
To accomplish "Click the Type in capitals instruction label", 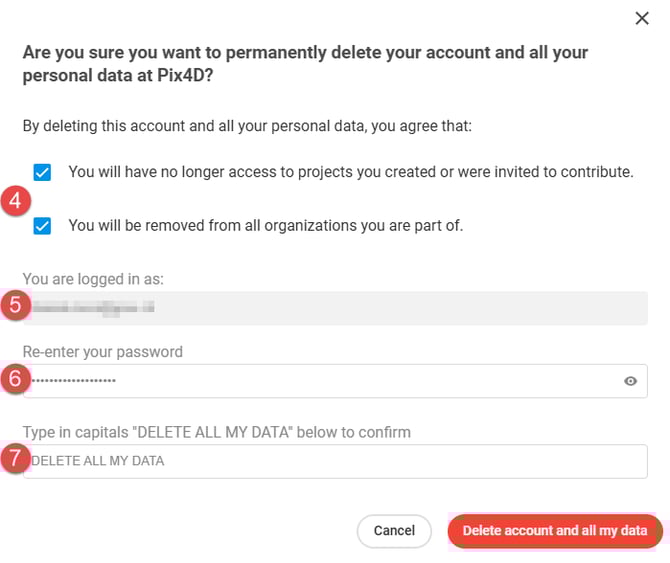I will [217, 432].
